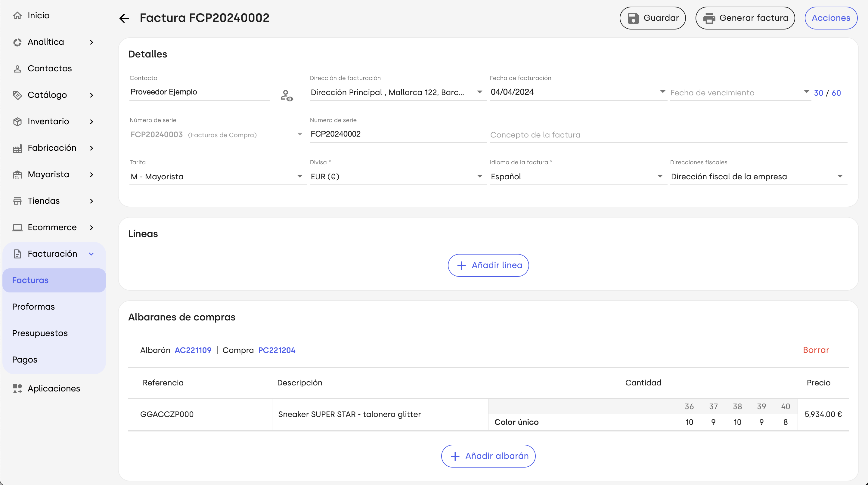
Task: Set due date to 30 days
Action: tap(818, 93)
